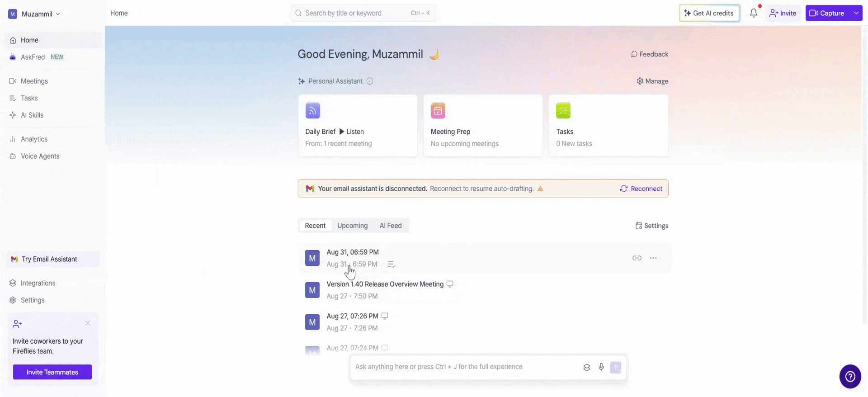868x397 pixels.
Task: Click the Invite button in top bar
Action: (783, 13)
